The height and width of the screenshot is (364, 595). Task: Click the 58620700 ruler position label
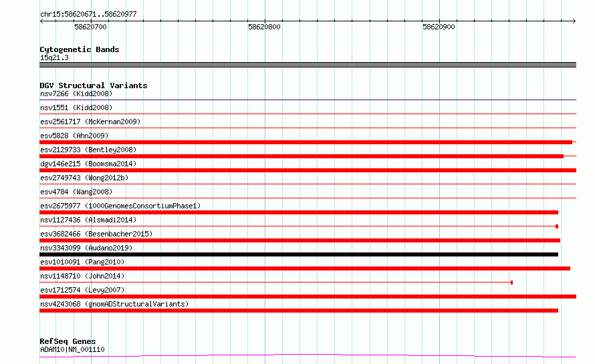[90, 27]
